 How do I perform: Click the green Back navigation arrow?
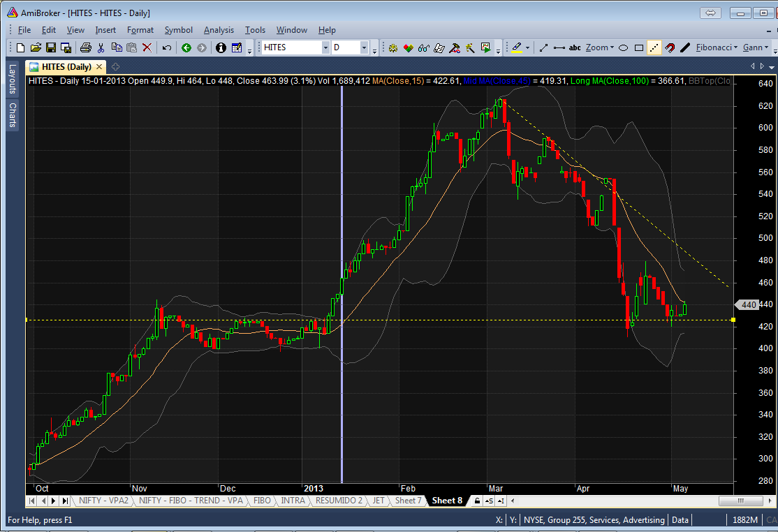click(186, 48)
